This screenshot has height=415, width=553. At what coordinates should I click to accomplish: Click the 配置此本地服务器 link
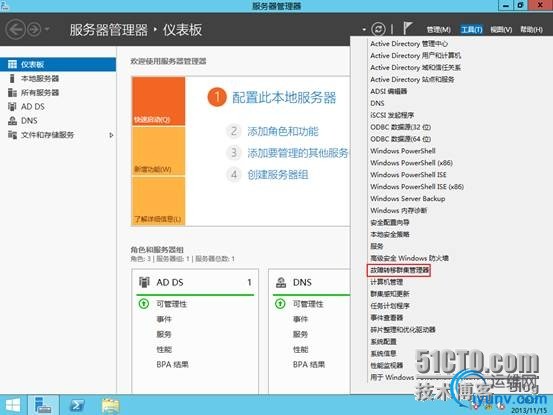pos(284,98)
